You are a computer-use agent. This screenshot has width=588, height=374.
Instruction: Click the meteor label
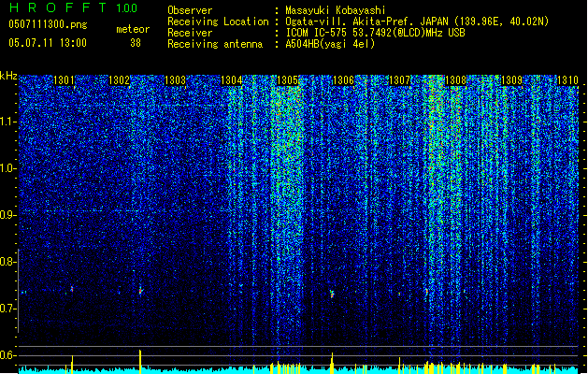133,29
